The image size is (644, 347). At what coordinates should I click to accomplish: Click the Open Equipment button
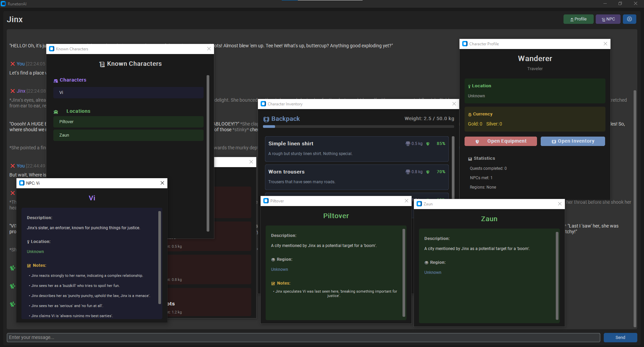[500, 141]
